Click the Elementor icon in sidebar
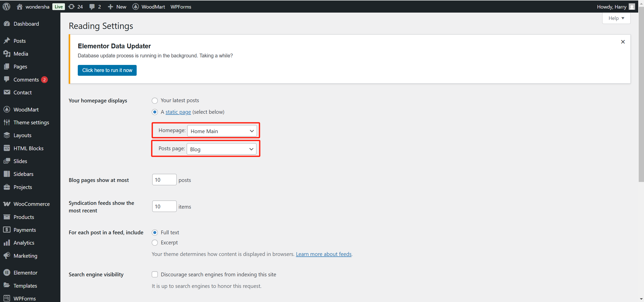Image resolution: width=644 pixels, height=302 pixels. click(7, 273)
